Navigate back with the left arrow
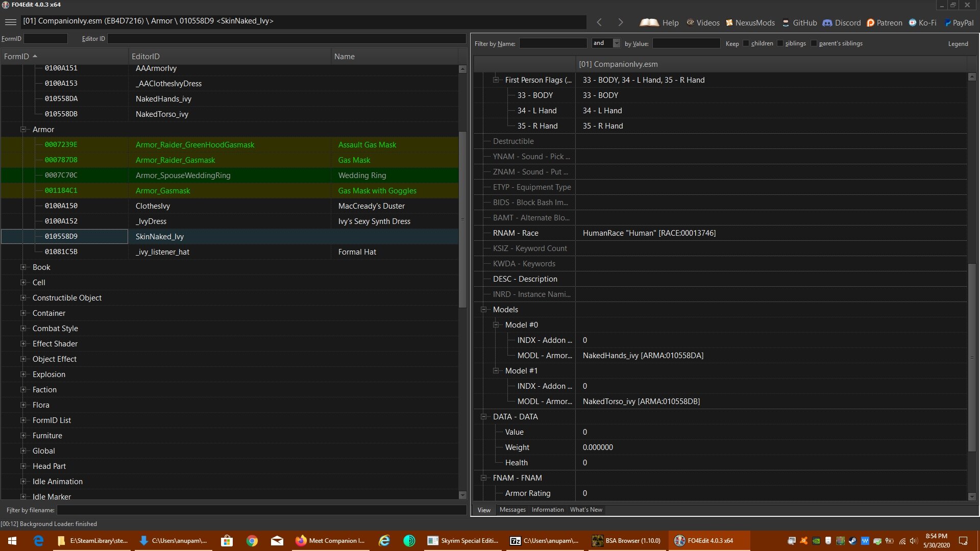Viewport: 980px width, 551px height. (599, 22)
